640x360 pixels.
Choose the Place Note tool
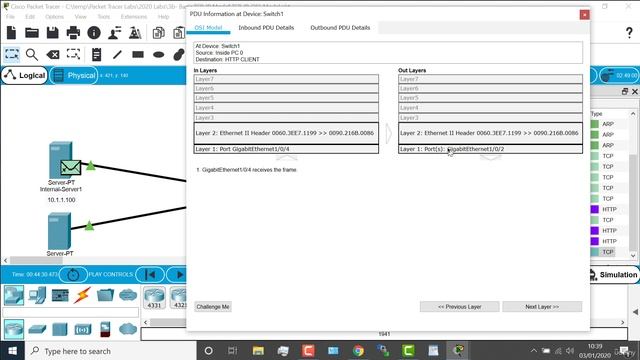[96, 54]
